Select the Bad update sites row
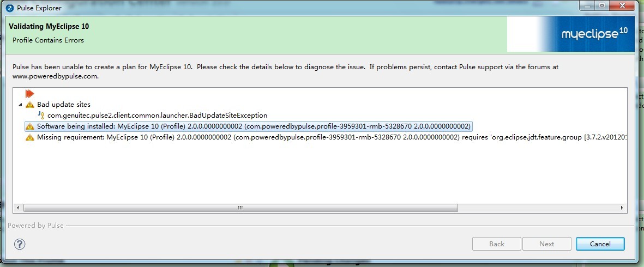 pyautogui.click(x=64, y=105)
